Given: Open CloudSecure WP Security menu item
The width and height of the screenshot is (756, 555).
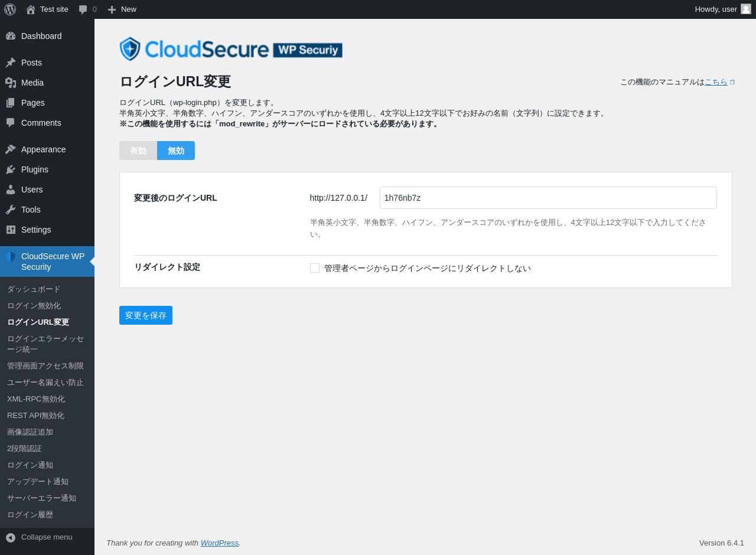Looking at the screenshot, I should (47, 262).
